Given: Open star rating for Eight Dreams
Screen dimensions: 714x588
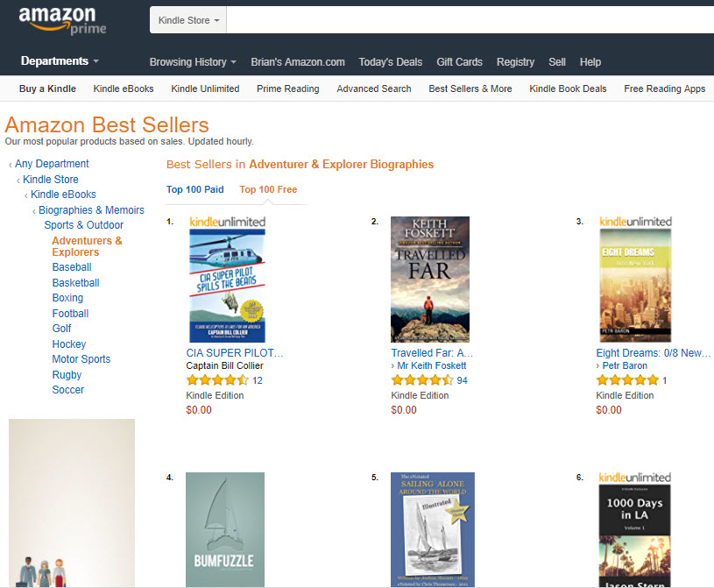Looking at the screenshot, I should 627,380.
